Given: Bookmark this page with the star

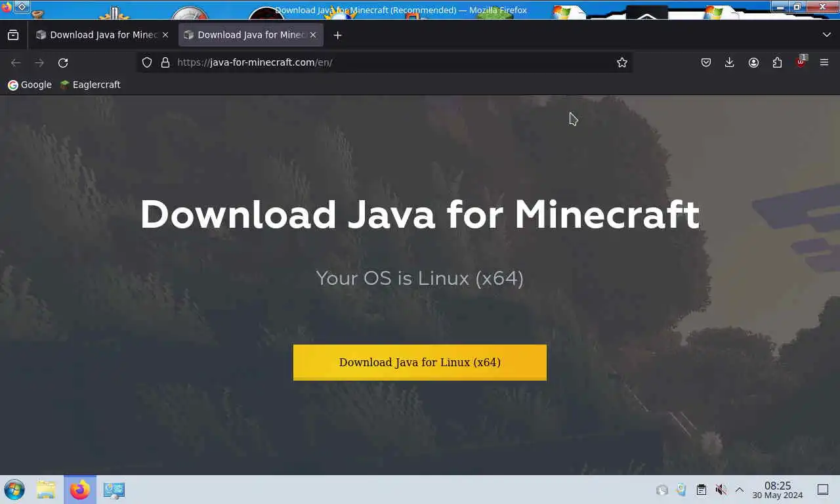Looking at the screenshot, I should coord(622,62).
